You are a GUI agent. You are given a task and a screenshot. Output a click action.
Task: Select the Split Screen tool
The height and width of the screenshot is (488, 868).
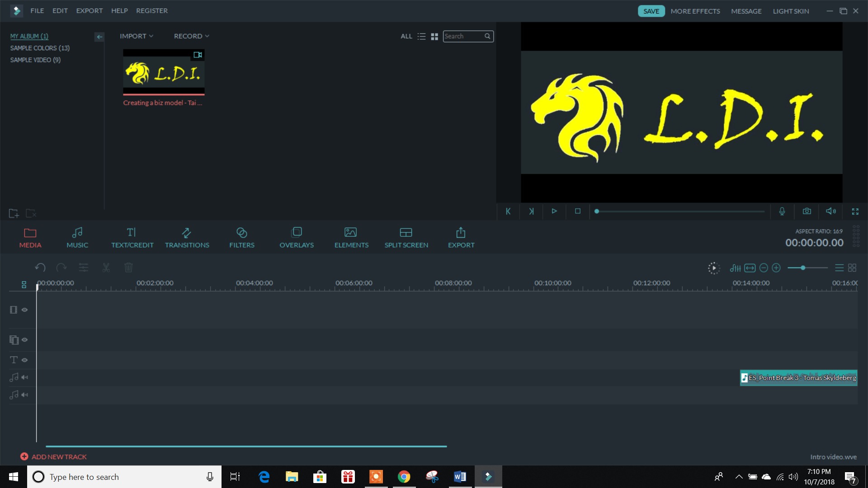[x=406, y=237]
